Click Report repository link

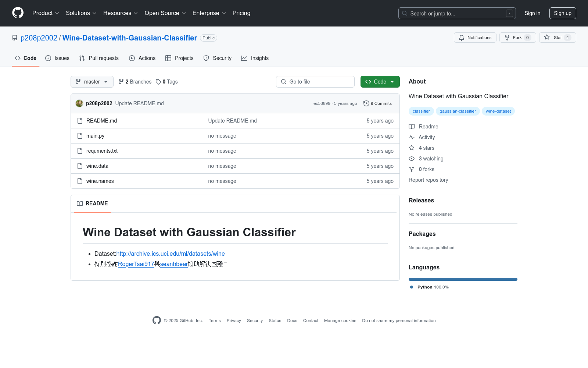[428, 180]
